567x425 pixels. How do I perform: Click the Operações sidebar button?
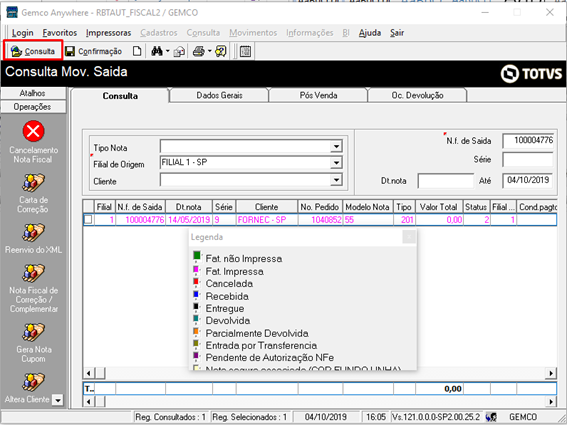[33, 107]
